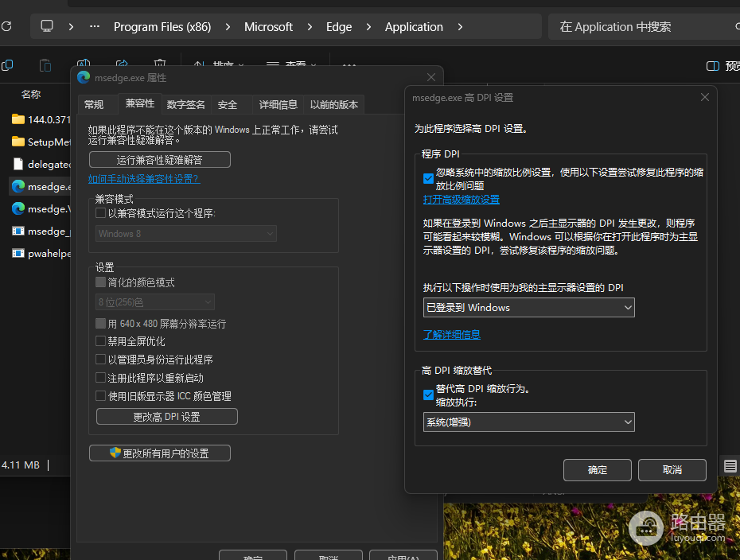The image size is (740, 560).
Task: Open 打开高级缩放设置 link
Action: click(461, 200)
